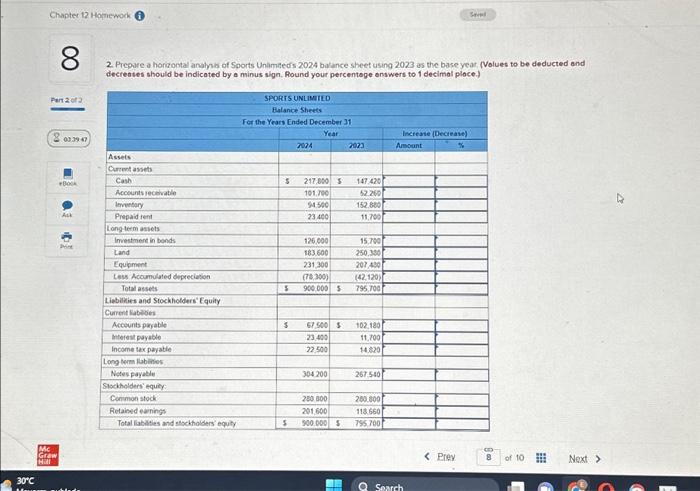The height and width of the screenshot is (491, 700).
Task: Click the Accumulated depreciation percent cell
Action: pos(461,277)
